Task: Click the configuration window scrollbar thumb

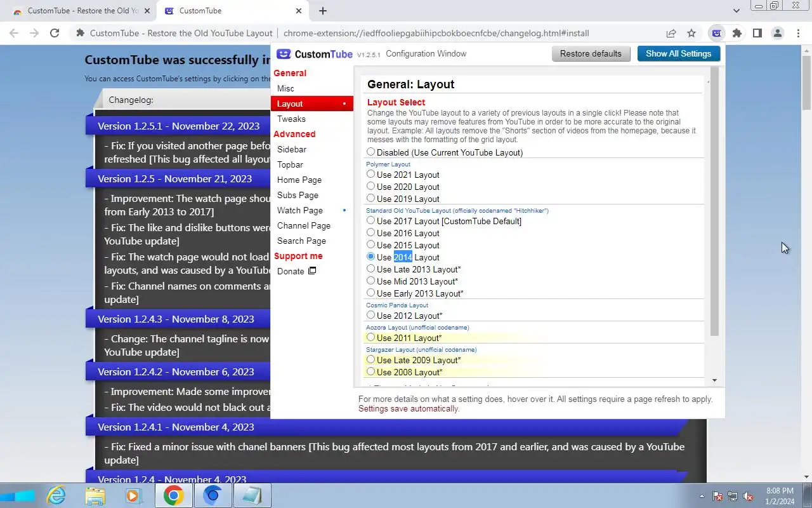Action: pyautogui.click(x=714, y=201)
